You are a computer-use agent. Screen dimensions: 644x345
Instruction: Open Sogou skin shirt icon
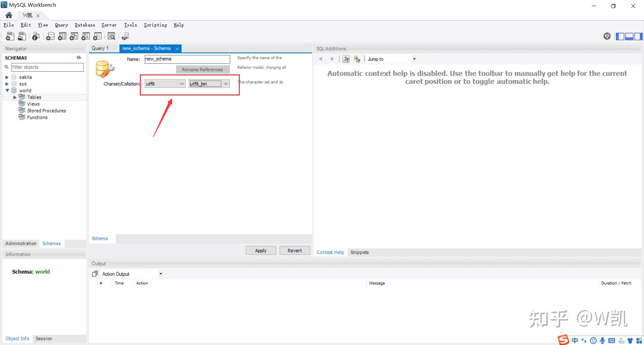[630, 341]
